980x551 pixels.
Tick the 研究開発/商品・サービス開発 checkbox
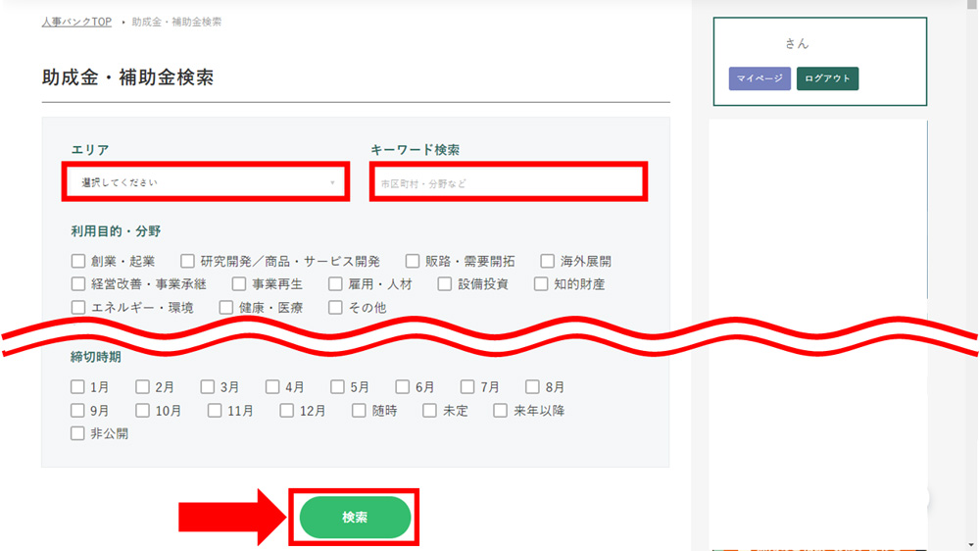(x=188, y=262)
